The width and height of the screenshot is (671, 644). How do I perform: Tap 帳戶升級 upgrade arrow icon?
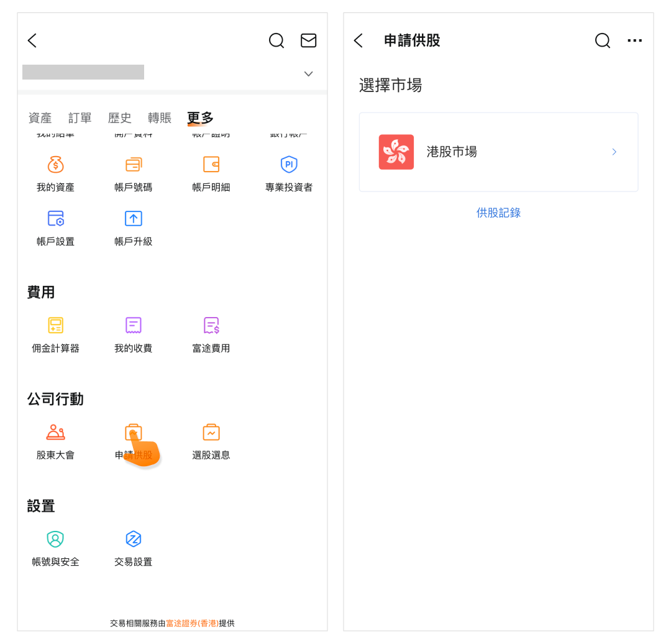tap(134, 219)
